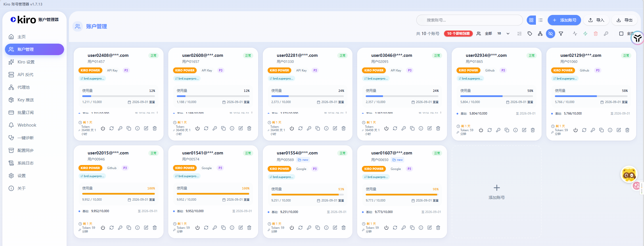Click the tag icon in toolbar
This screenshot has height=246, width=644.
[530, 34]
